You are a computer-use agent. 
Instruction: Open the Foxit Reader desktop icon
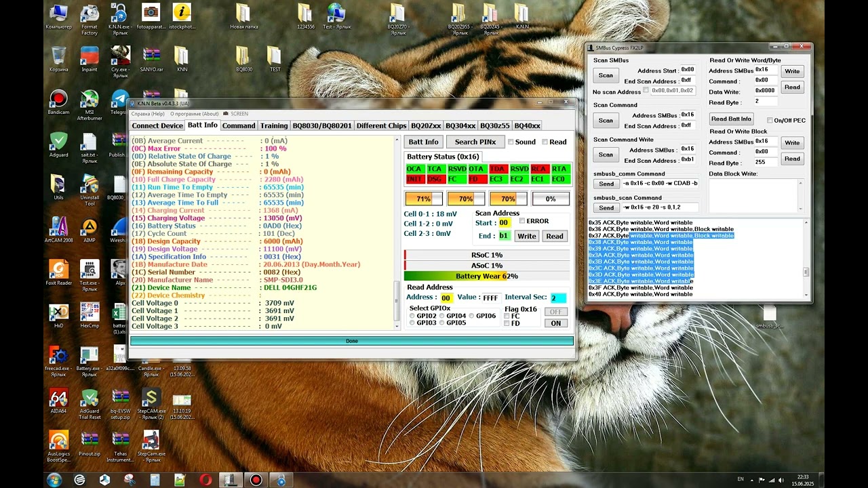[x=59, y=273]
